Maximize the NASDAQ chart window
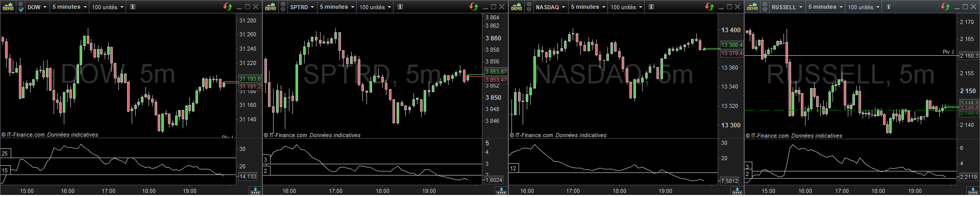The width and height of the screenshot is (980, 197). (x=729, y=7)
